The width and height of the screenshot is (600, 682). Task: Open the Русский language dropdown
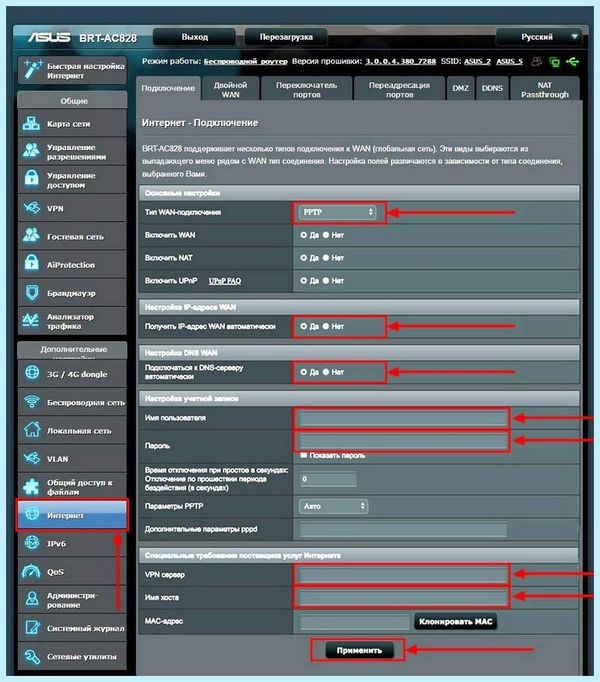click(540, 37)
